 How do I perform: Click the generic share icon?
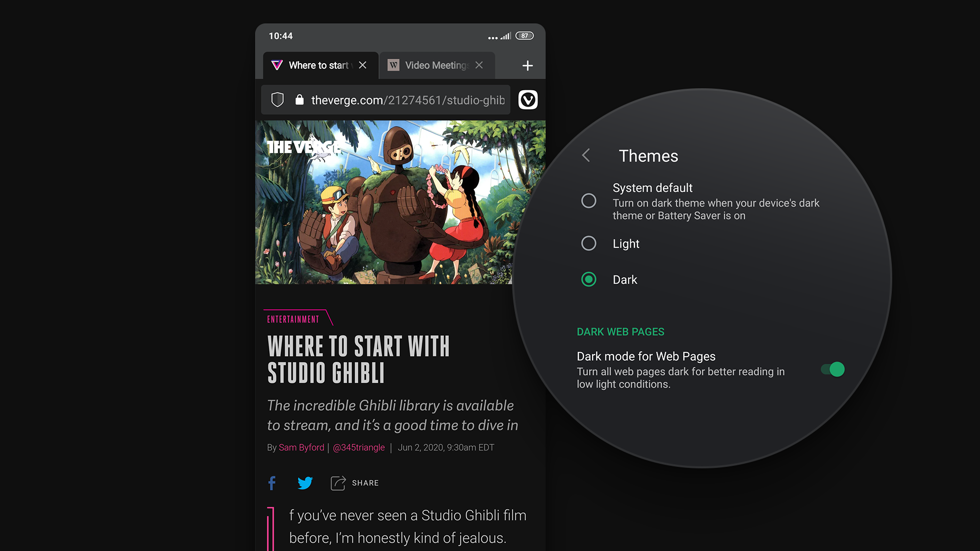[338, 482]
